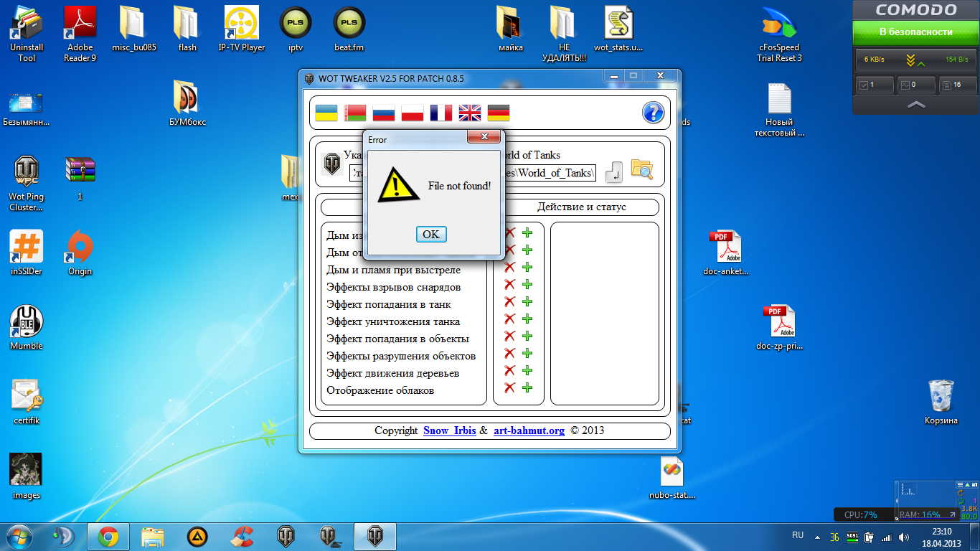Disable Отображение облаков with red X
This screenshot has width=980, height=551.
(x=510, y=387)
